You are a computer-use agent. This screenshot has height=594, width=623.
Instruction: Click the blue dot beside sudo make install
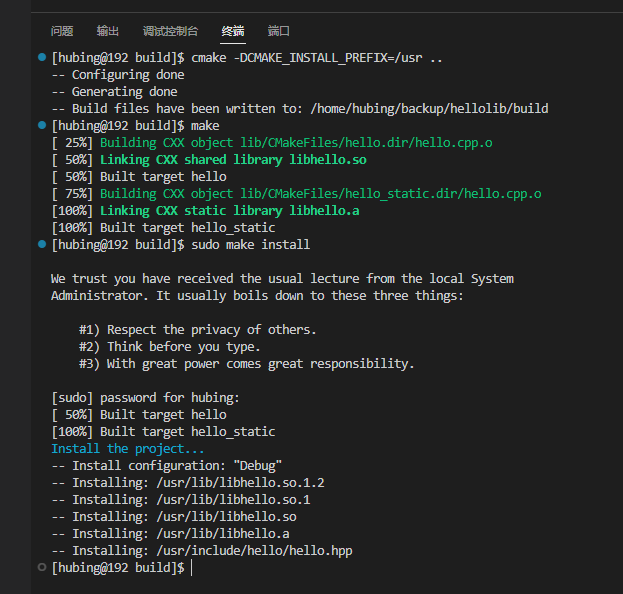pos(42,244)
